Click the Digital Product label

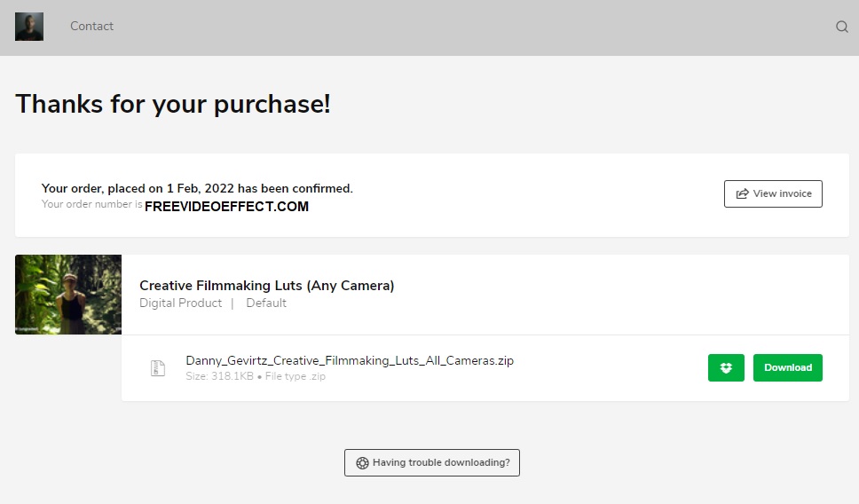click(180, 303)
